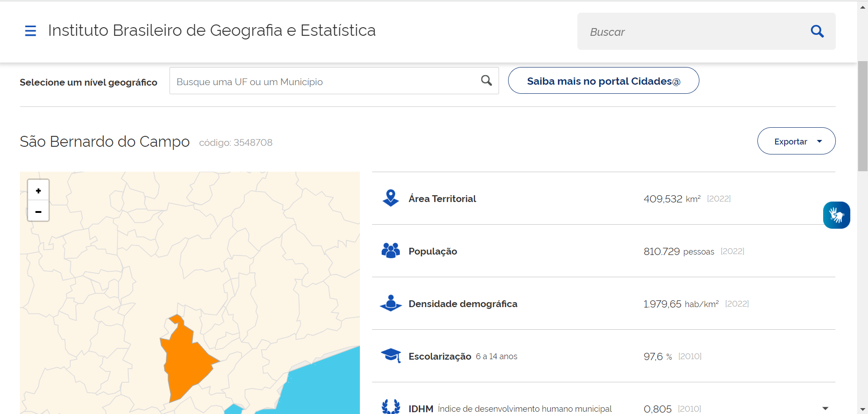Image resolution: width=868 pixels, height=414 pixels.
Task: Select the Densidade demográfica label
Action: click(463, 304)
